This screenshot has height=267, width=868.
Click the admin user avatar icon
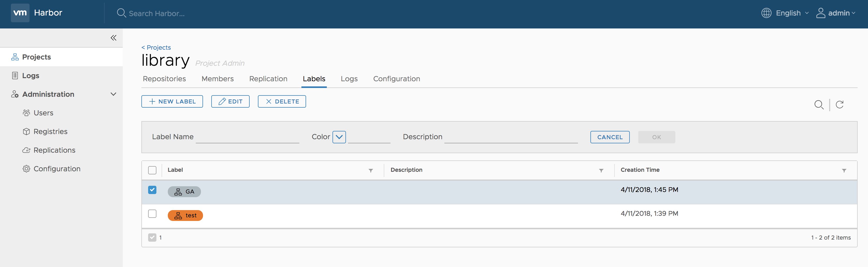821,13
